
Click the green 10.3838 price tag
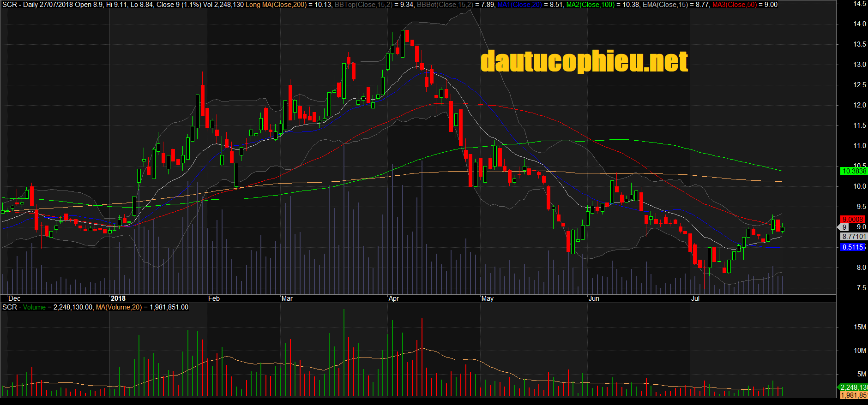point(854,171)
